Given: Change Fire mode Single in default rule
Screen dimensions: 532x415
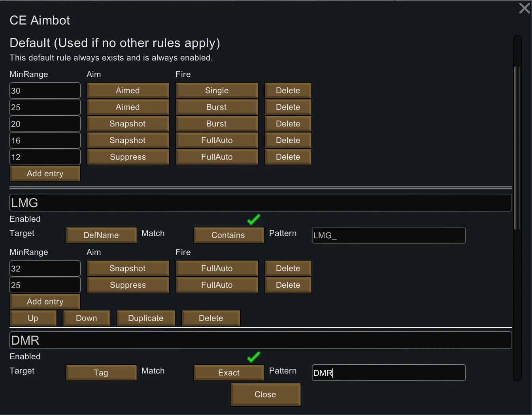Looking at the screenshot, I should pyautogui.click(x=217, y=91).
